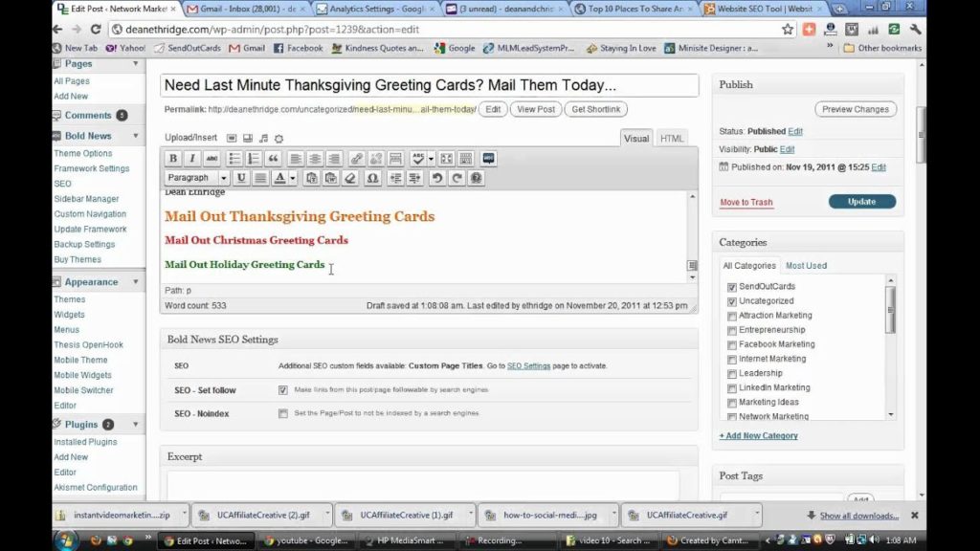Collapse the Pages menu arrow
Image resolution: width=980 pixels, height=551 pixels.
coord(136,64)
